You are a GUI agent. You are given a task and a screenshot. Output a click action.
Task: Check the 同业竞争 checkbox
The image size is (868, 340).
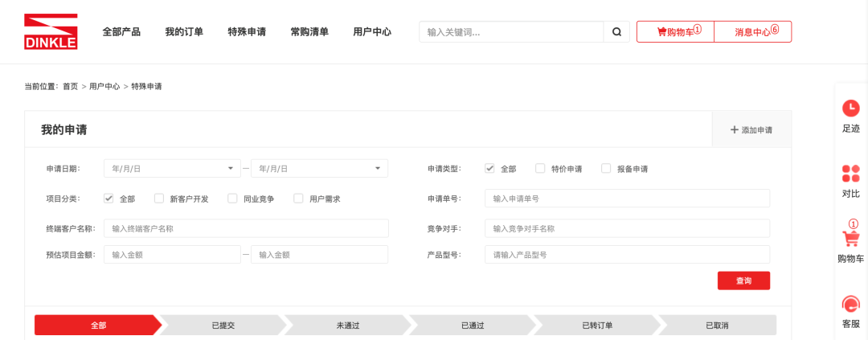232,199
